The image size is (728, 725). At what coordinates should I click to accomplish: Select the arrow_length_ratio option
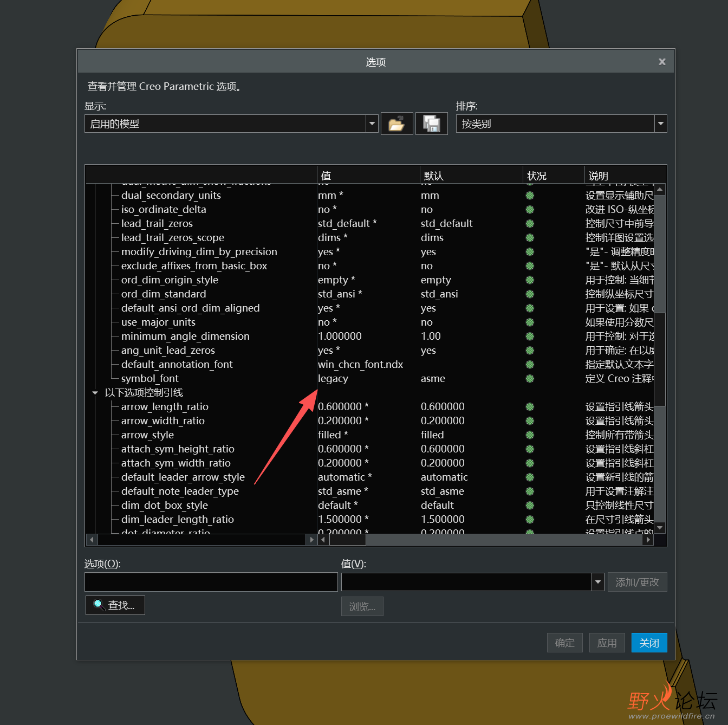(x=165, y=407)
